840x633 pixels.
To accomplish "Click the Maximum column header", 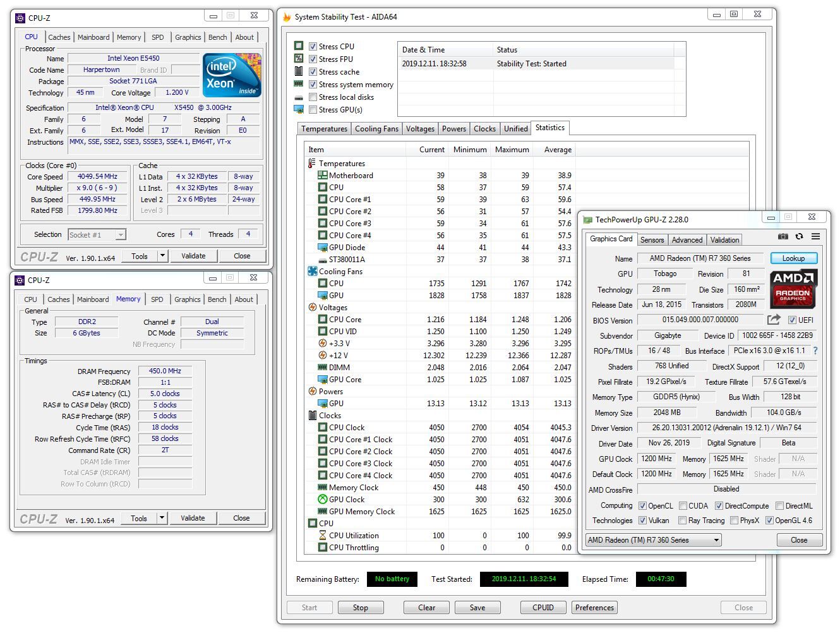I will (512, 150).
